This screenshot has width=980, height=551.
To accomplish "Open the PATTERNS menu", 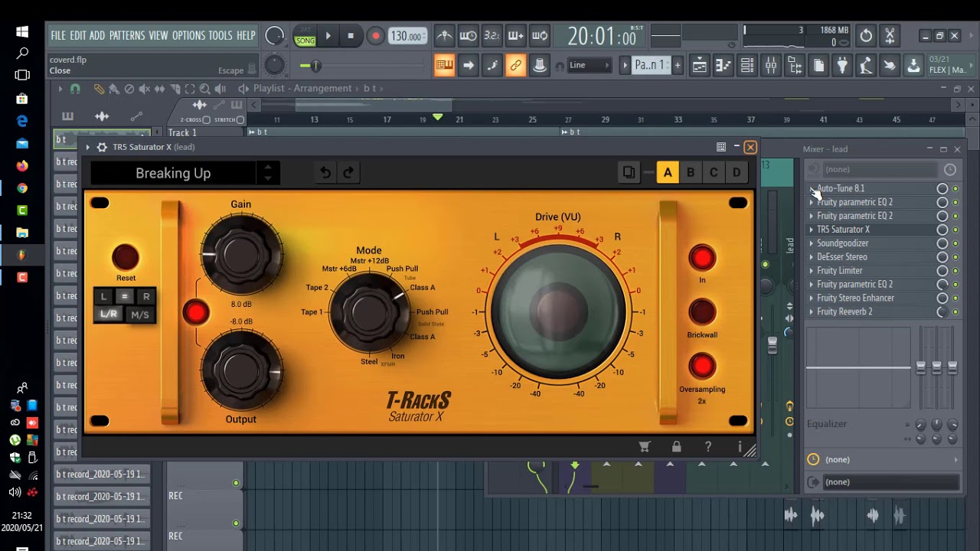I will click(127, 36).
